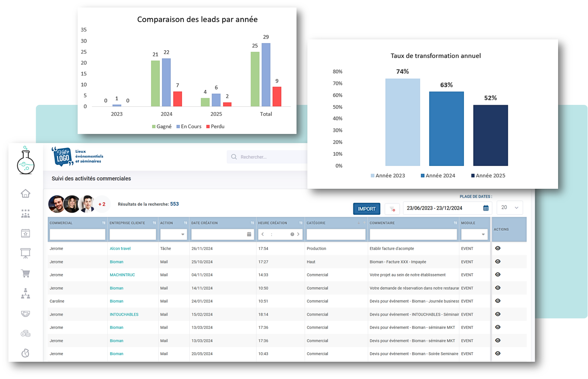Screen dimensions: 588x379
Task: Open the date range calendar icon
Action: point(486,208)
